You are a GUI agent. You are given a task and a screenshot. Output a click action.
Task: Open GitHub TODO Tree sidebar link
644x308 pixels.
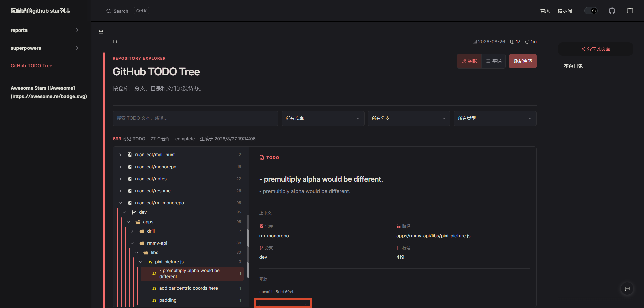tap(32, 66)
